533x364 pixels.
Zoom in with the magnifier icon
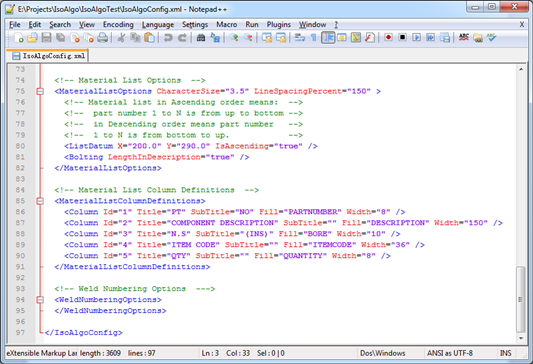coord(234,37)
